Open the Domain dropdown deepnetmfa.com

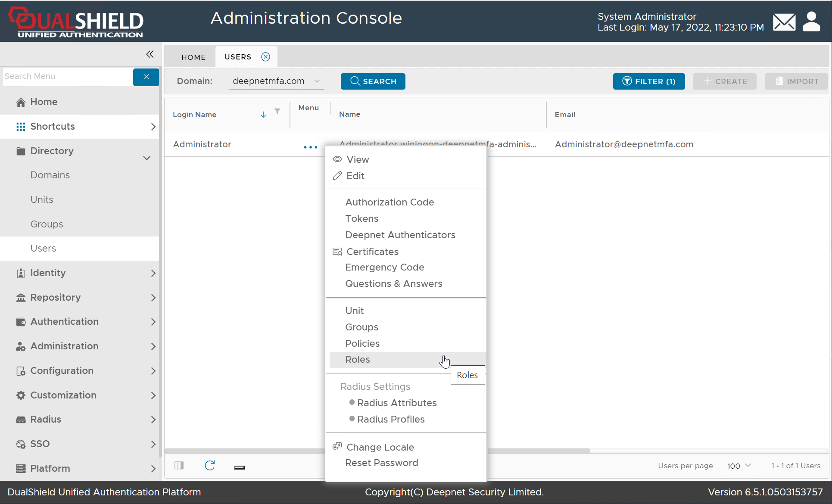tap(276, 81)
